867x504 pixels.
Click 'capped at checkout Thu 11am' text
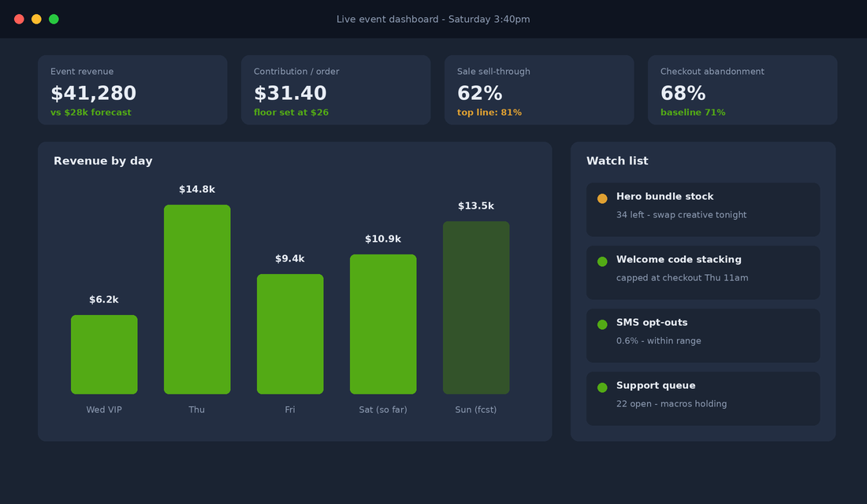point(683,277)
